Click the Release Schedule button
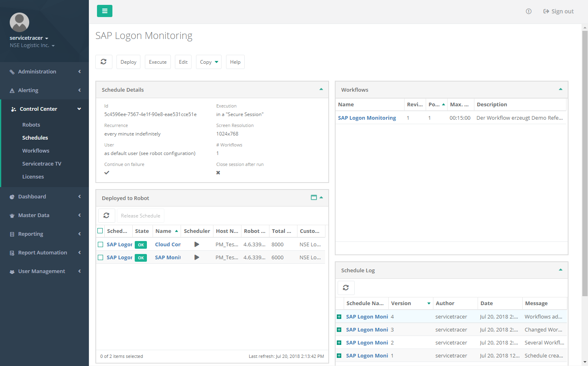Image resolution: width=588 pixels, height=366 pixels. (x=140, y=215)
